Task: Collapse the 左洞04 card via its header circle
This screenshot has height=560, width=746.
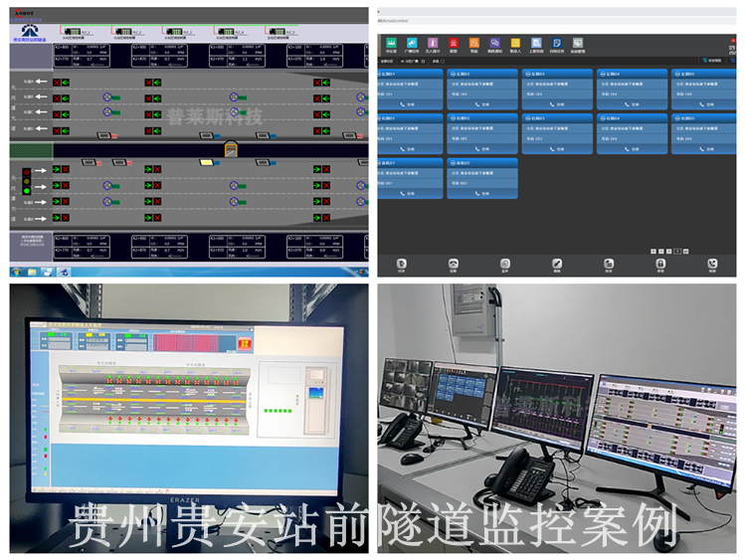Action: pyautogui.click(x=603, y=75)
